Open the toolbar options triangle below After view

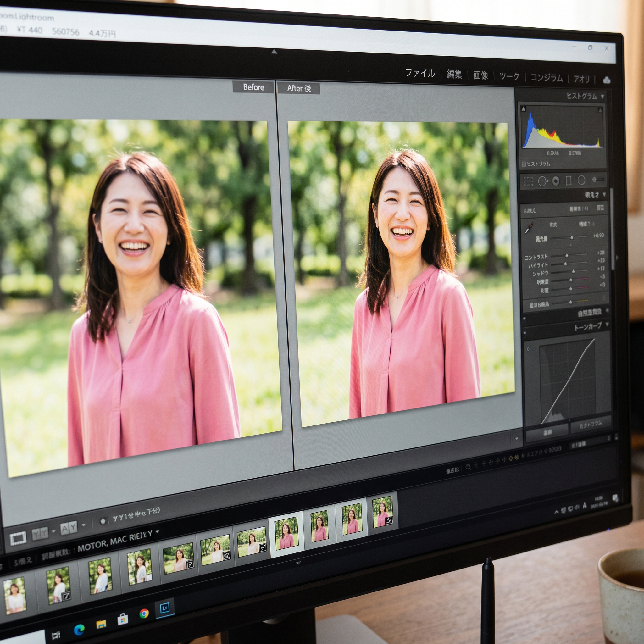pyautogui.click(x=517, y=439)
